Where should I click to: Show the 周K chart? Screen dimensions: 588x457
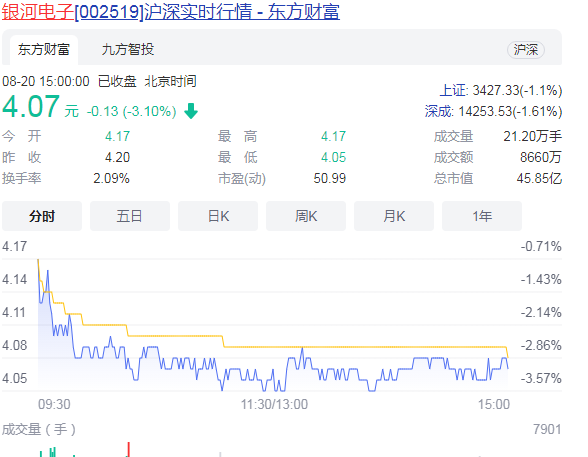click(306, 216)
